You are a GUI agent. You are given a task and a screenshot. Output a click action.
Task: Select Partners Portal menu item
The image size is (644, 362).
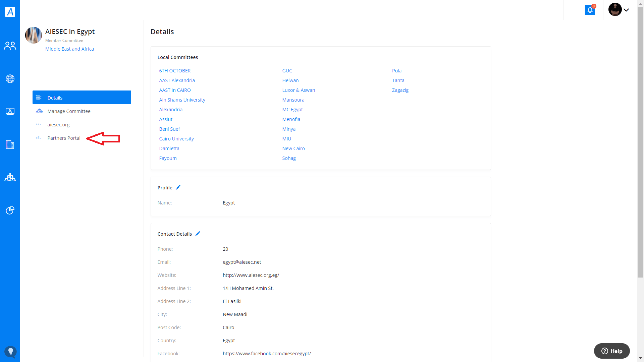64,138
